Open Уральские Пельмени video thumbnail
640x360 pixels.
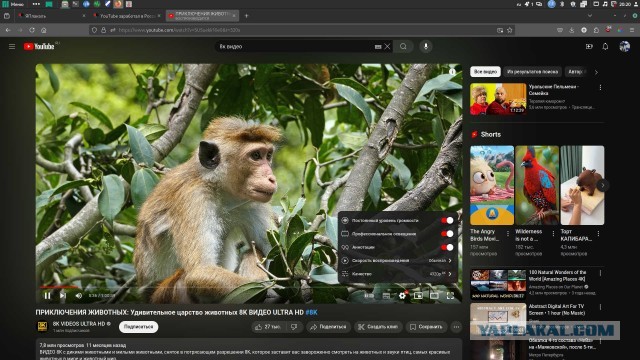pos(498,99)
